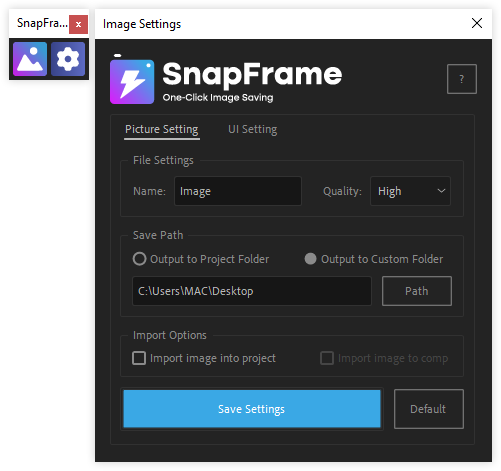Open settings via the gear icon
The width and height of the screenshot is (501, 471).
pyautogui.click(x=68, y=59)
